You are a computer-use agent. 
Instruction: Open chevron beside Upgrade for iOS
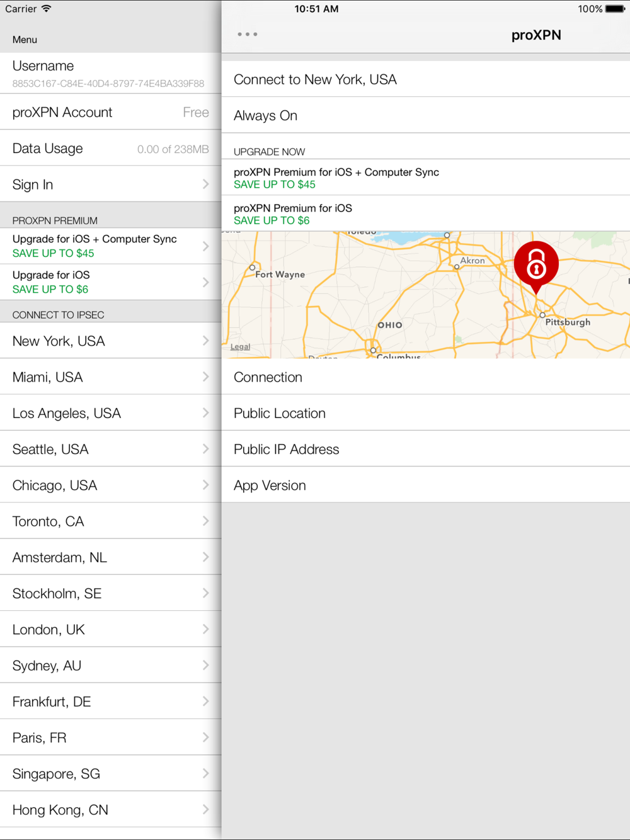205,282
